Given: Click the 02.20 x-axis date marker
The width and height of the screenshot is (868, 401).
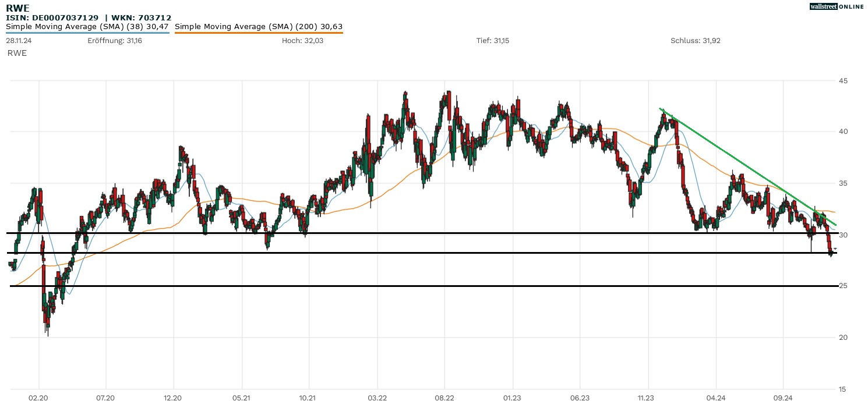Looking at the screenshot, I should tap(38, 398).
